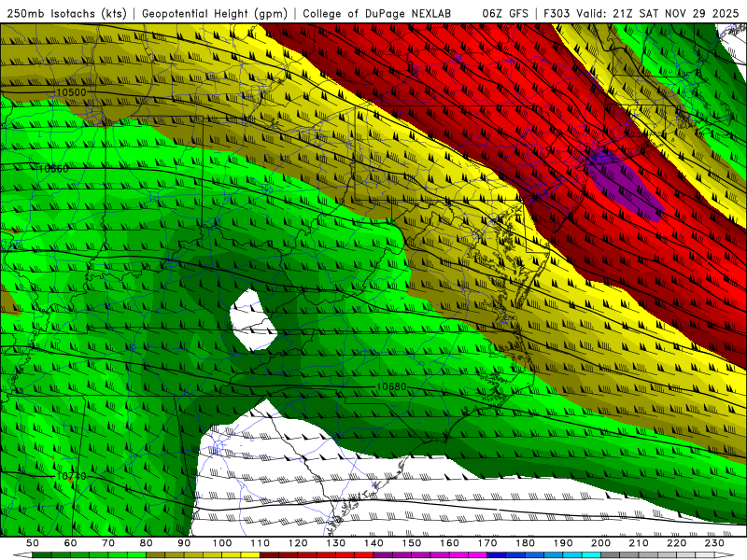Viewport: 747px width, 560px height.
Task: Click the "06Z GFS" model run label
Action: 505,14
